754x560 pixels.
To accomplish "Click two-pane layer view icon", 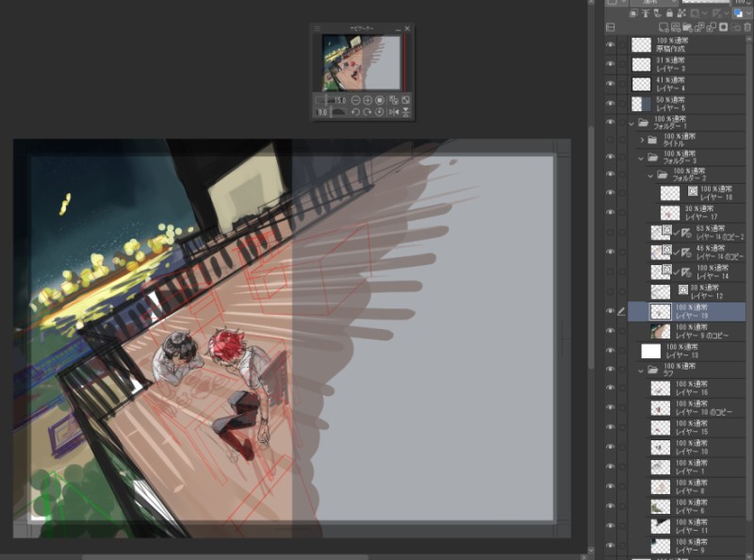I will click(x=611, y=27).
